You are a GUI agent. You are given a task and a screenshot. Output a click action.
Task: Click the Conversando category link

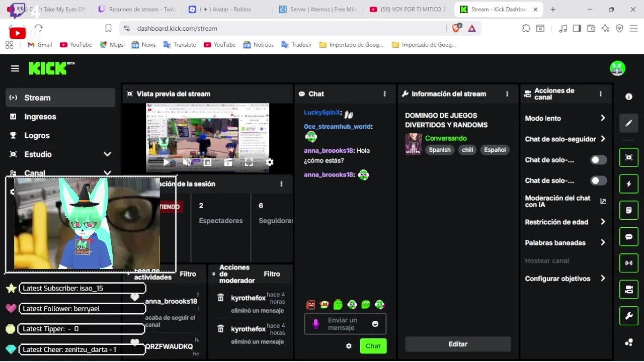446,138
